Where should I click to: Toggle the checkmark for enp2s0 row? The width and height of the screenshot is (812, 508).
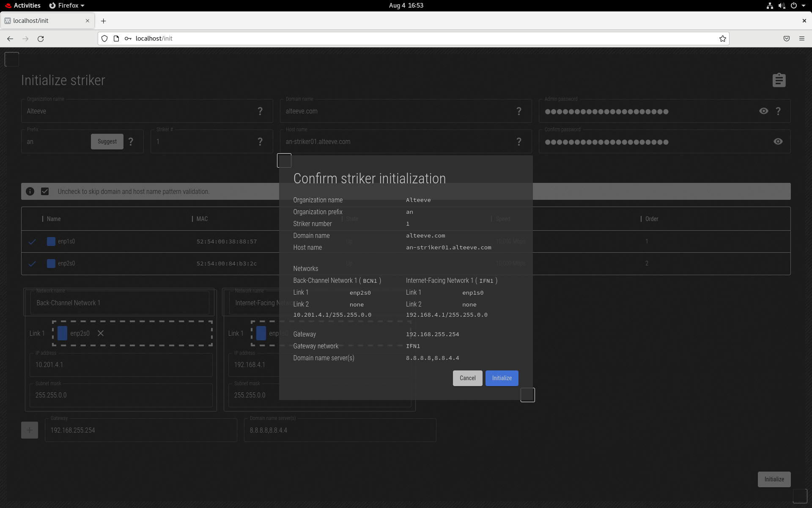point(32,263)
